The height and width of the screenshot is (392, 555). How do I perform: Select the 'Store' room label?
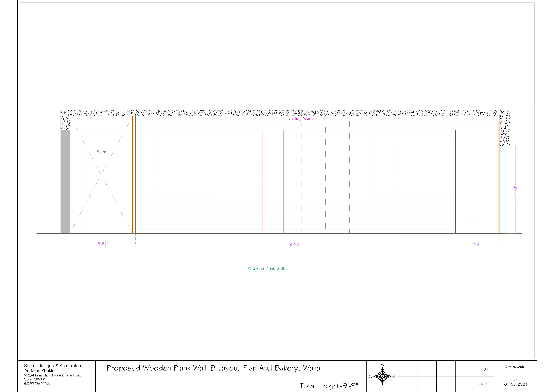pos(101,152)
